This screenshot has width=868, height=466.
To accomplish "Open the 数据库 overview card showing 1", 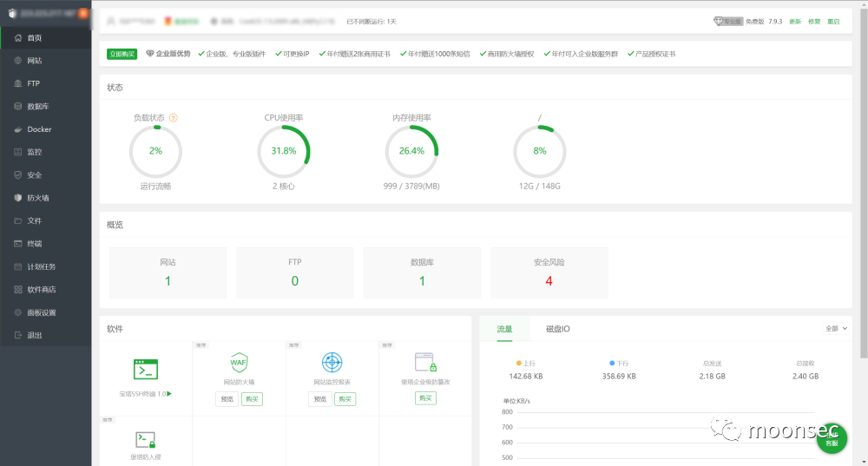I will pyautogui.click(x=422, y=272).
